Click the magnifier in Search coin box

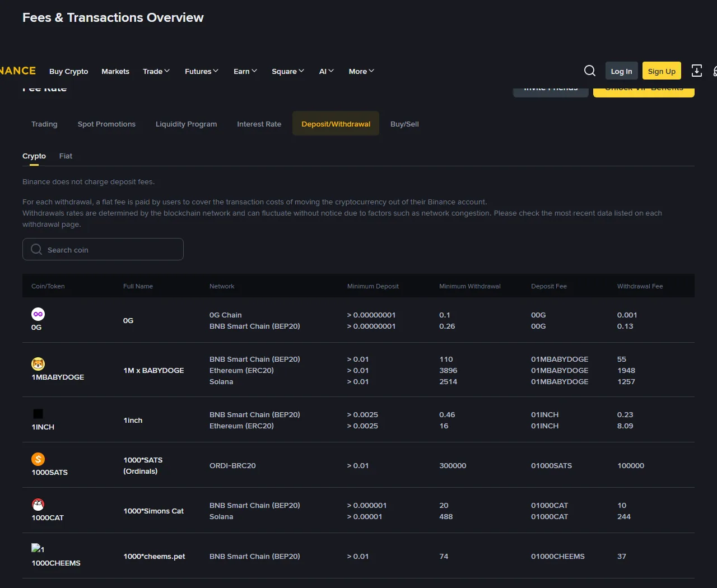click(36, 249)
